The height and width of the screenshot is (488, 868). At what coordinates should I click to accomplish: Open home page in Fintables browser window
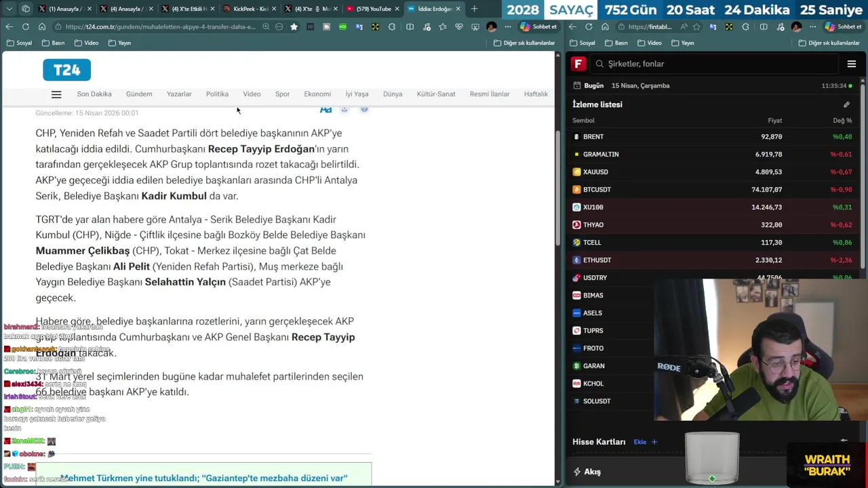(x=605, y=26)
